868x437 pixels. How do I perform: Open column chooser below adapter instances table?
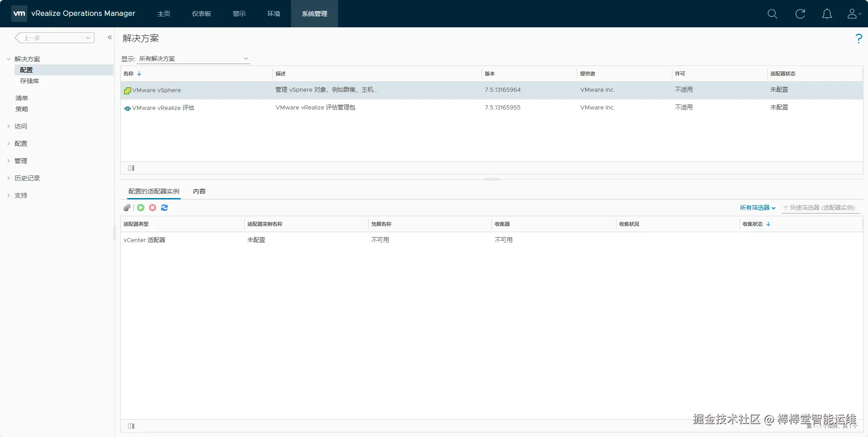pos(131,426)
